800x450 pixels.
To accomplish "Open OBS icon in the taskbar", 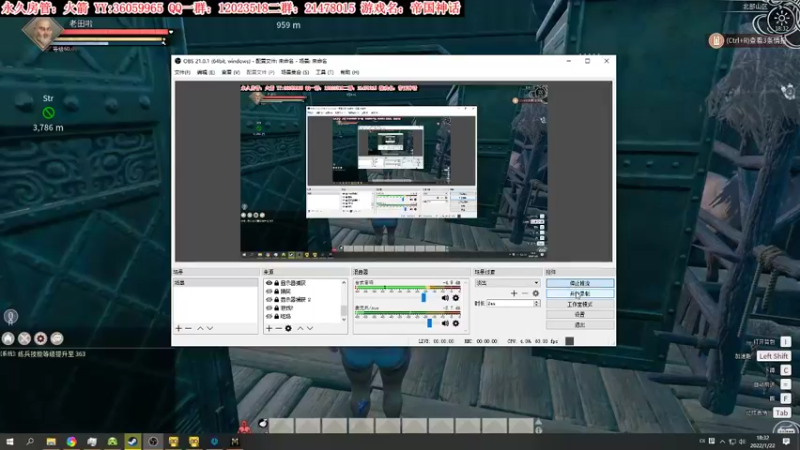I will (153, 441).
